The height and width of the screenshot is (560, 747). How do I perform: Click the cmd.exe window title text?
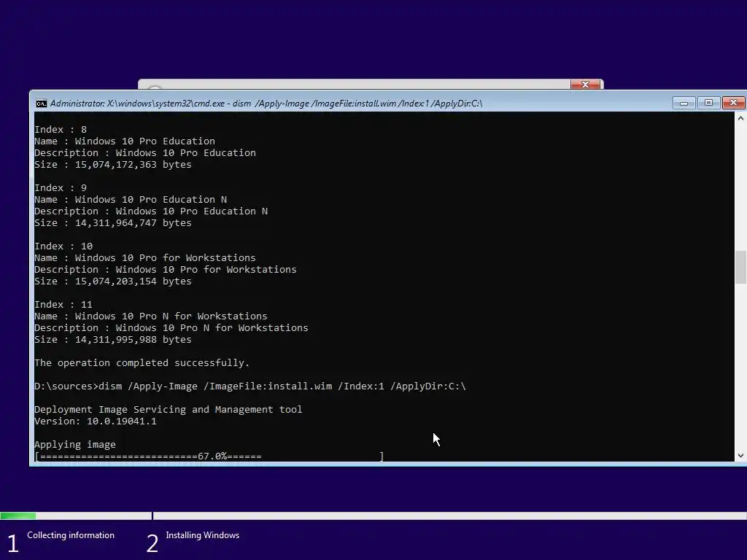266,104
